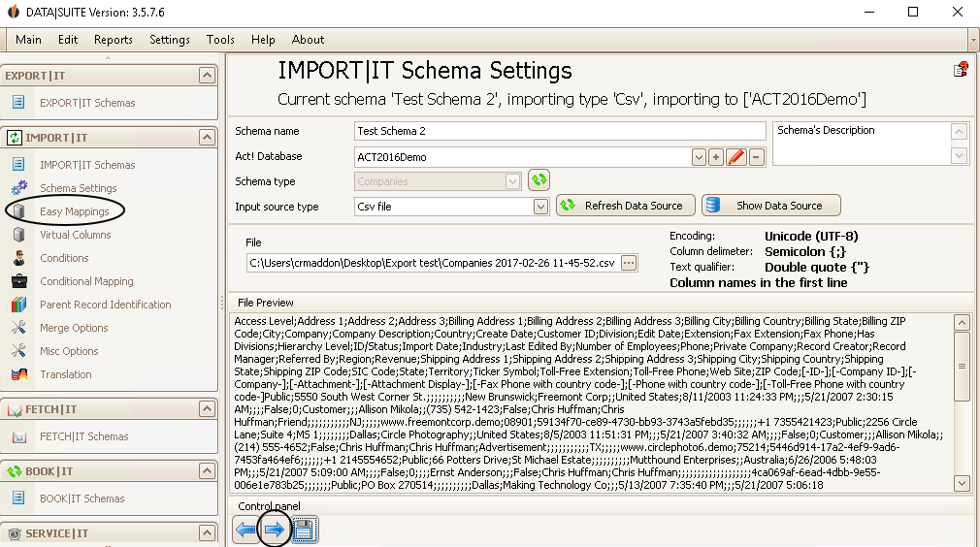This screenshot has width=980, height=547.
Task: Click the IMPORT|IT section header icon
Action: pos(14,138)
